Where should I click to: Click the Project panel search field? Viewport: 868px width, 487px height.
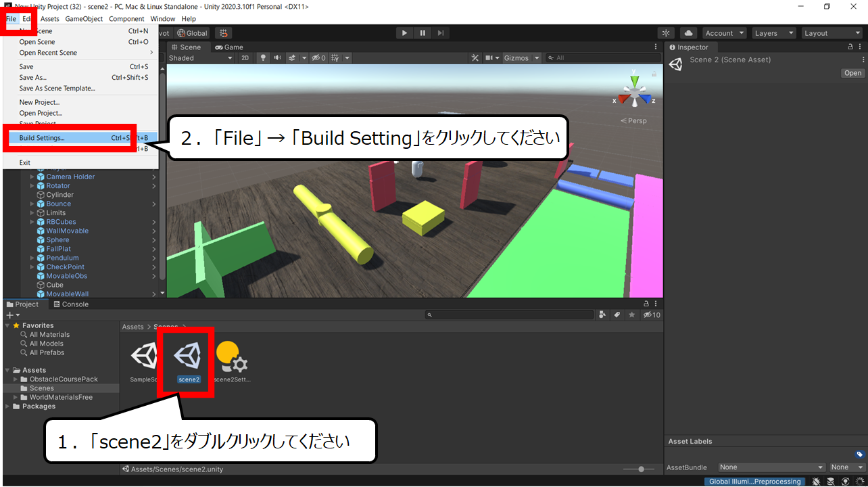click(x=510, y=315)
